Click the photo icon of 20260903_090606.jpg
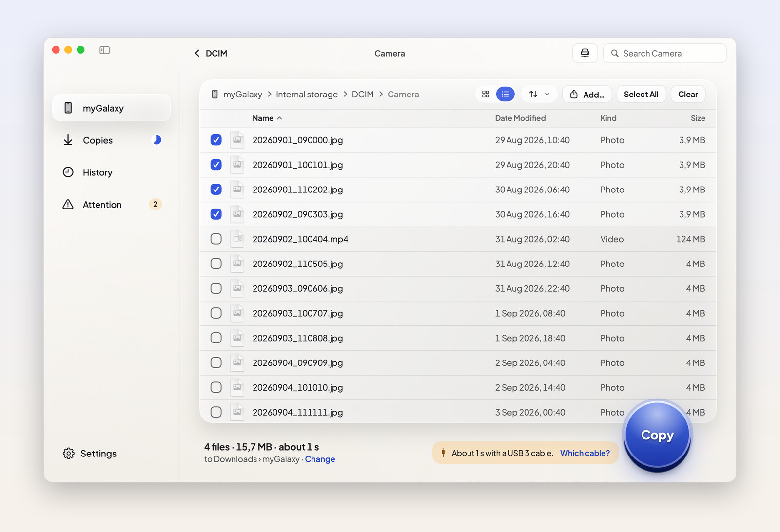The height and width of the screenshot is (532, 780). click(237, 288)
